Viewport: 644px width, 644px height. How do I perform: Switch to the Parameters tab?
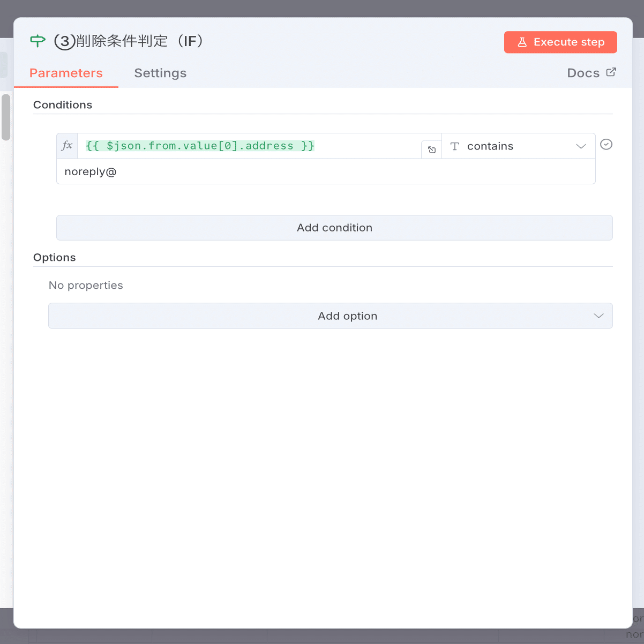click(66, 73)
